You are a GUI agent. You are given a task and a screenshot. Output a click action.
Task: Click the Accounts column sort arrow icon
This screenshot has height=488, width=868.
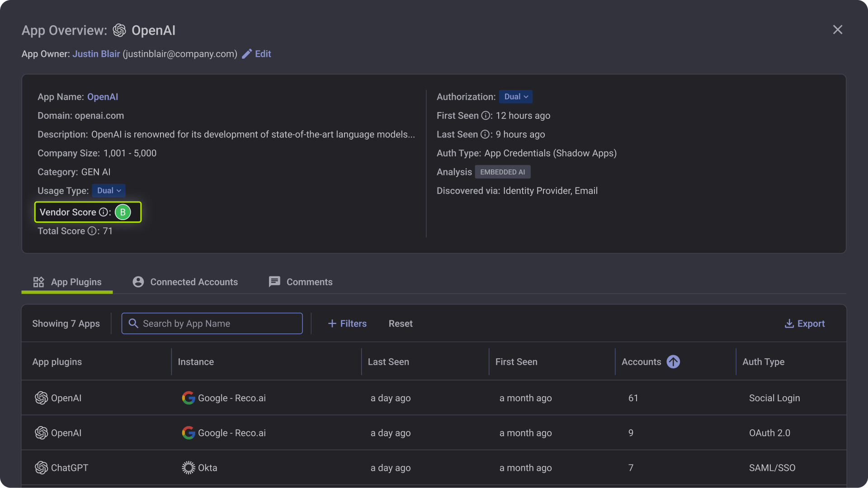673,362
